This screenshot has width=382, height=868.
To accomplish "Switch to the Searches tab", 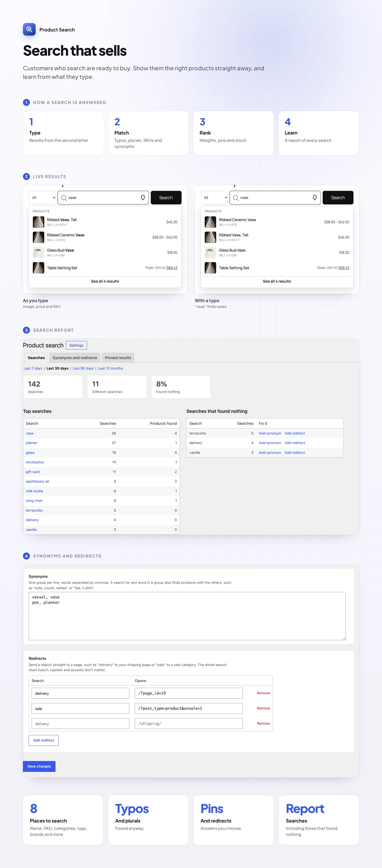I will click(x=36, y=358).
